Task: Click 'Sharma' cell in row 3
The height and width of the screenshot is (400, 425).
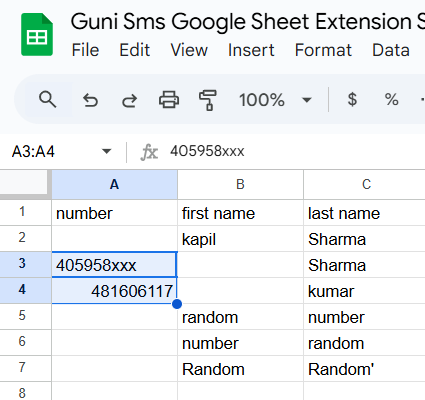Action: [365, 265]
